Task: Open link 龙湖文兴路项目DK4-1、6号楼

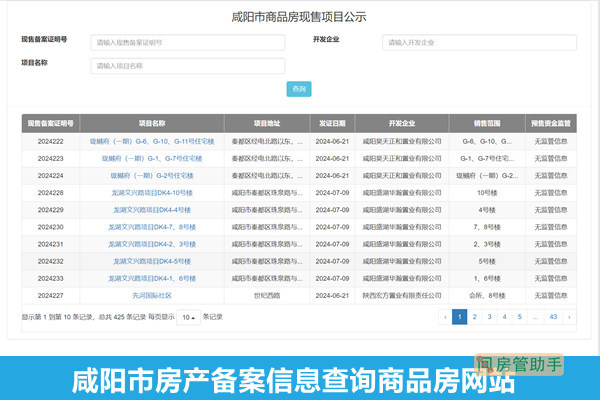Action: pos(152,279)
